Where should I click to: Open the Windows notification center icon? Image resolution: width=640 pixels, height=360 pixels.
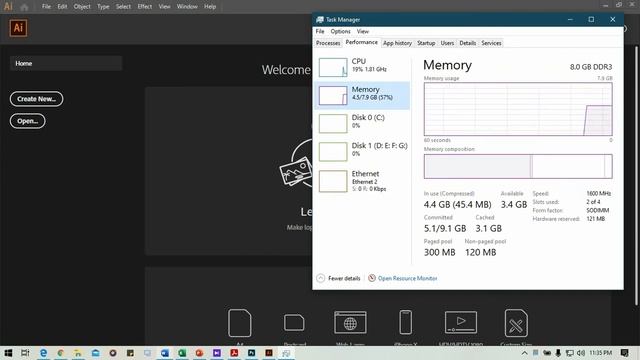coord(624,353)
